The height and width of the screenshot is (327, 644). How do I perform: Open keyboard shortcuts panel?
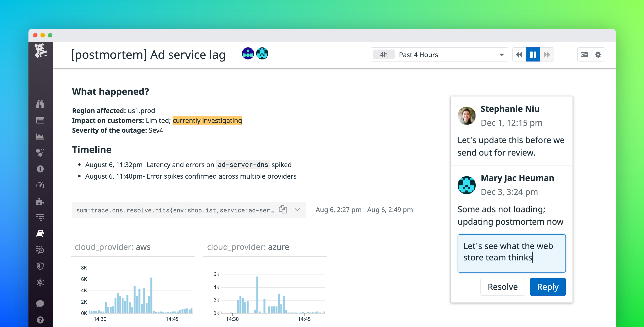584,54
